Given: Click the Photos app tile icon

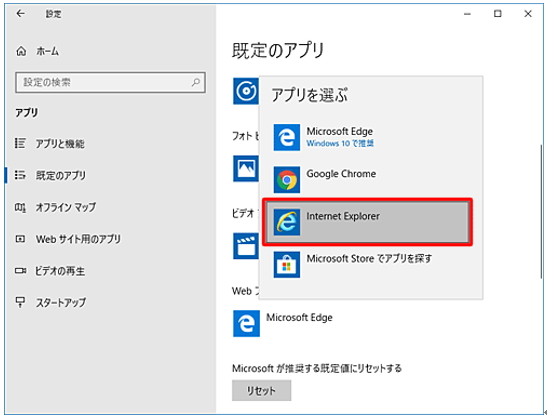Looking at the screenshot, I should click(x=246, y=169).
